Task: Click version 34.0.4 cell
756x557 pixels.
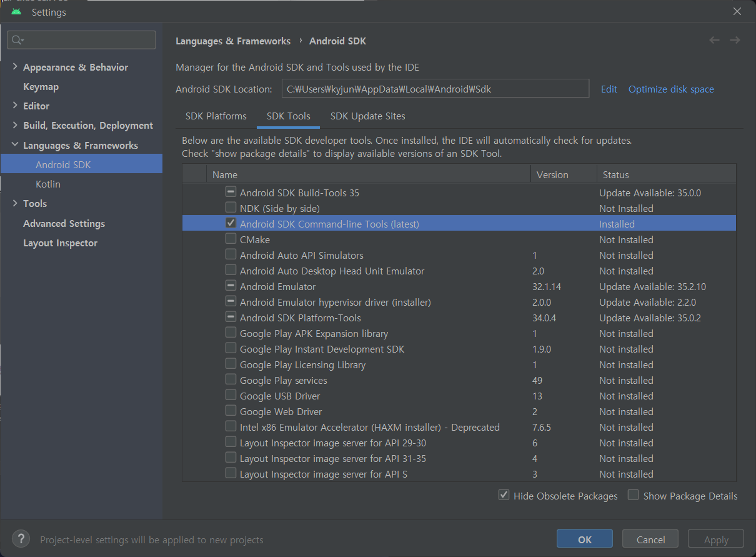Action: click(x=544, y=318)
